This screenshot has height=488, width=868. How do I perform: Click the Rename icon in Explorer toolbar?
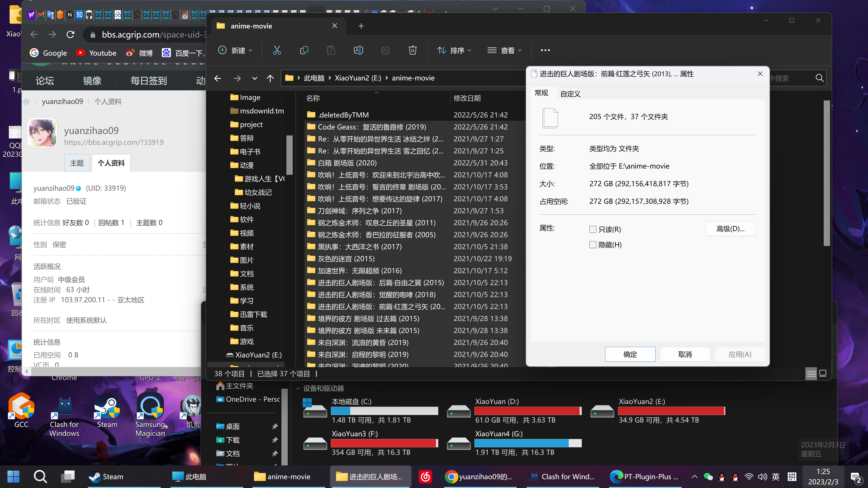click(x=359, y=50)
